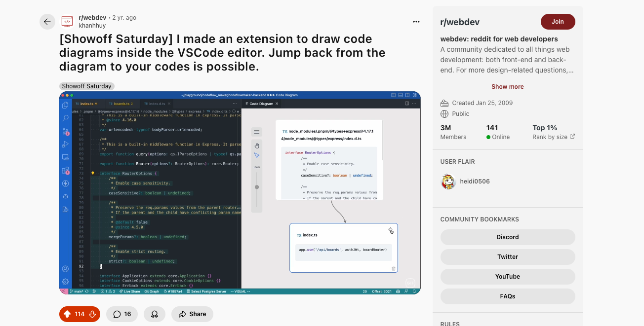In VSCode image, click Live Share status item
644x326 pixels.
click(130, 291)
